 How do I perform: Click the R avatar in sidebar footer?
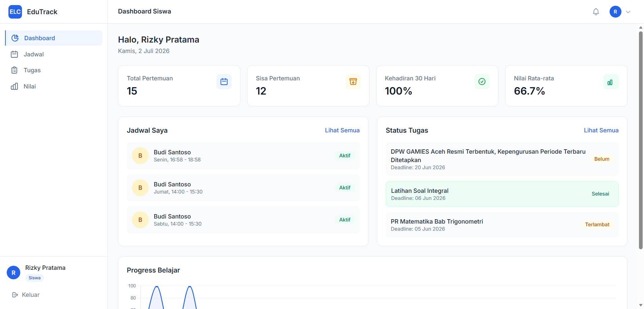[13, 273]
